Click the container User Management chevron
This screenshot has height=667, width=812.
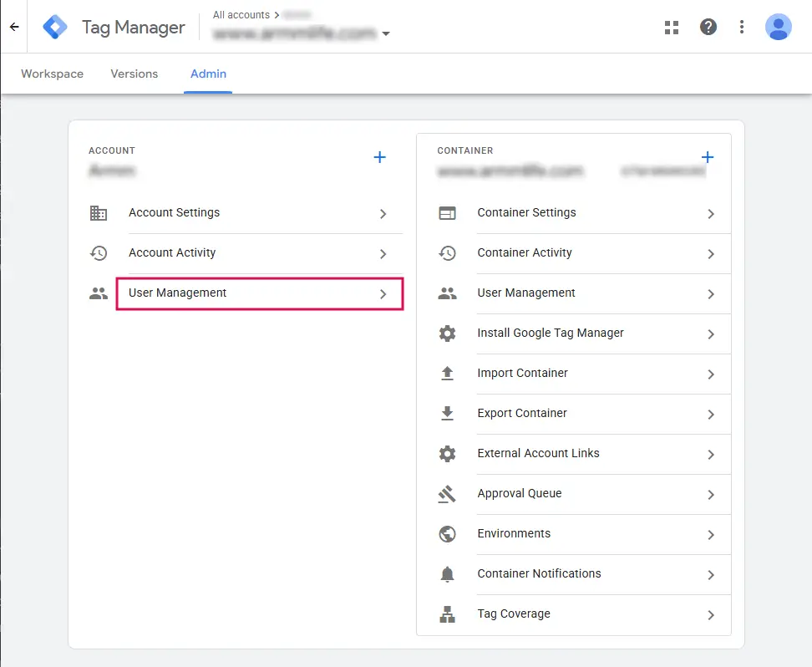[x=711, y=294]
